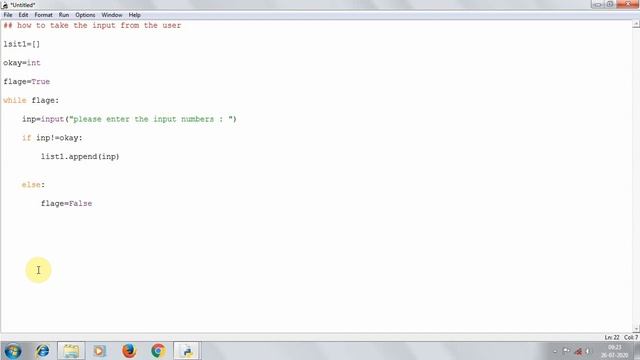Screen dimensions: 640x360
Task: Click on 'if inp!=okay:' line
Action: [52, 138]
